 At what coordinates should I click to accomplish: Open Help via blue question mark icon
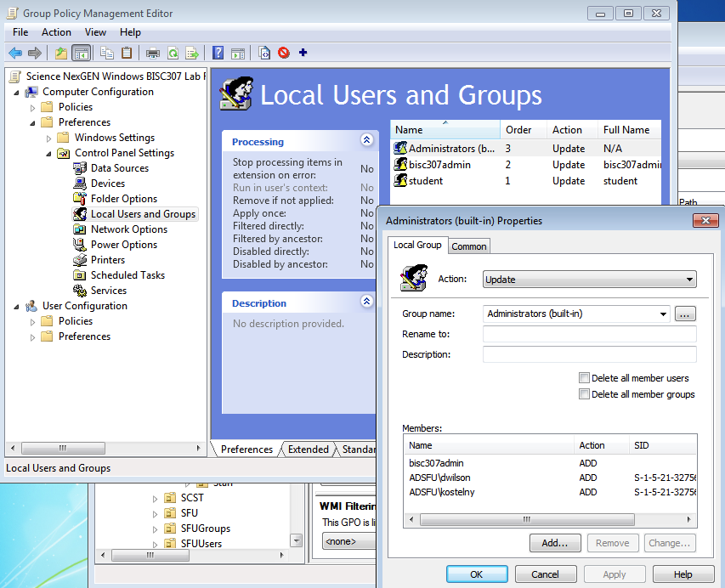218,53
